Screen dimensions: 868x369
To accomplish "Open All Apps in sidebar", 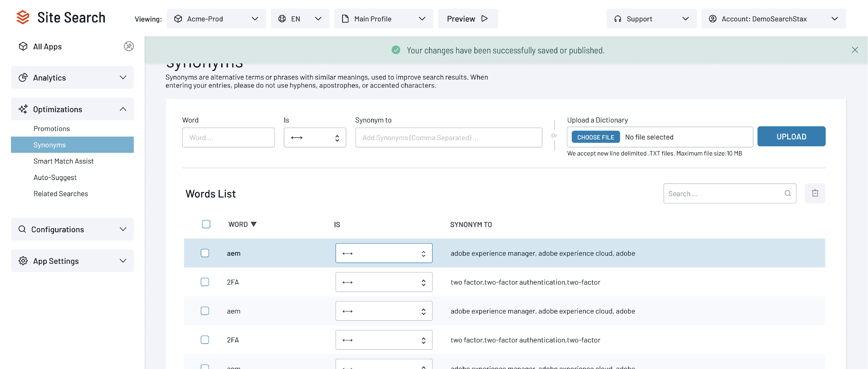I will 47,47.
